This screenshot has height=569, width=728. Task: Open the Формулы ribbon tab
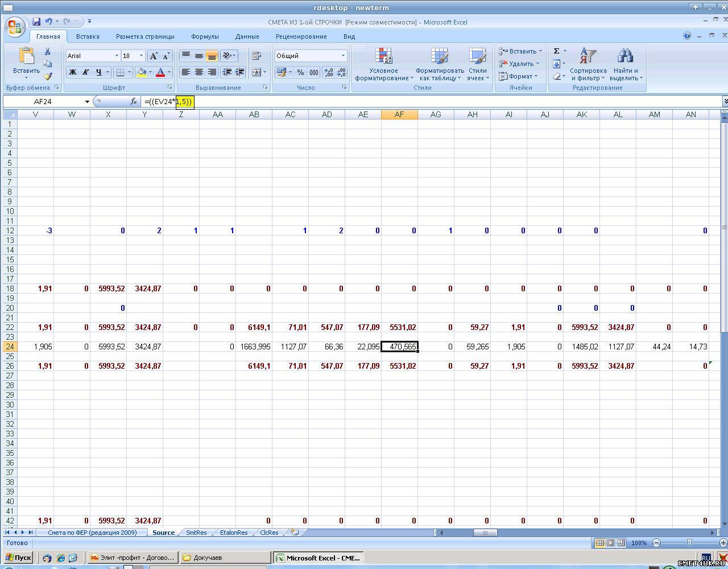(205, 36)
